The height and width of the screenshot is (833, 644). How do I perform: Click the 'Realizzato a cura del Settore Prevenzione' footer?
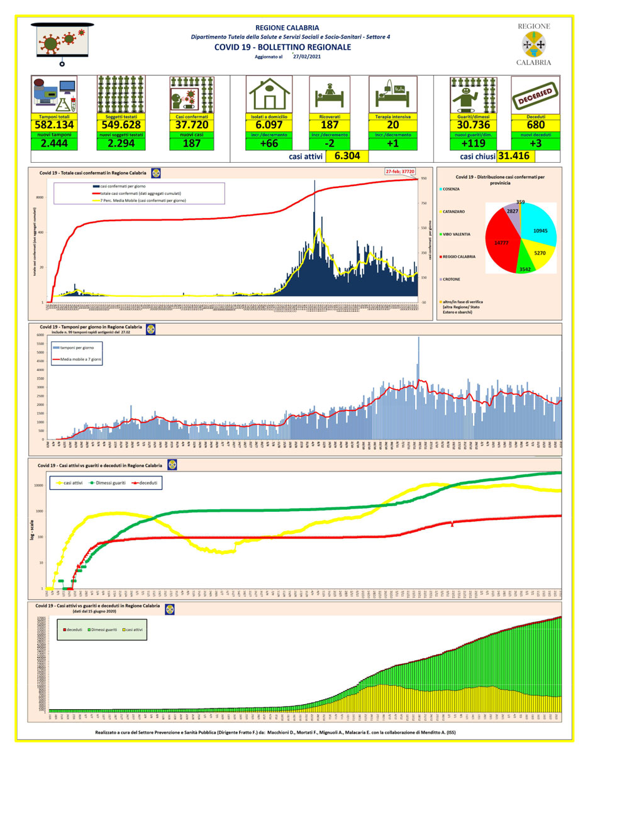coord(275,732)
